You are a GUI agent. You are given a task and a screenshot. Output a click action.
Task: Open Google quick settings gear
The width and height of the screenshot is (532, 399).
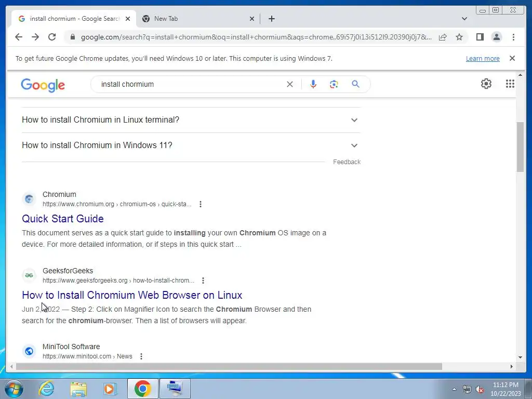coord(486,84)
